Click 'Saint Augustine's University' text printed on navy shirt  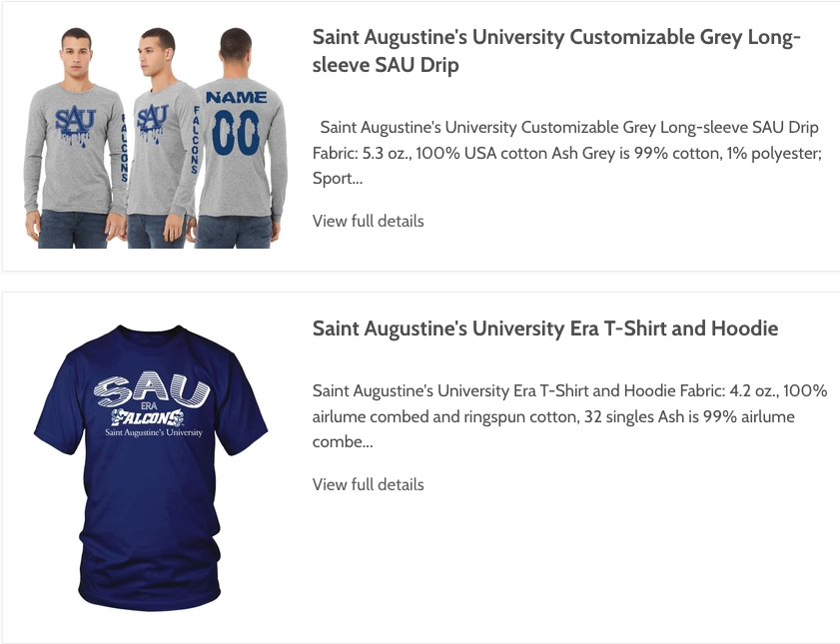click(146, 432)
